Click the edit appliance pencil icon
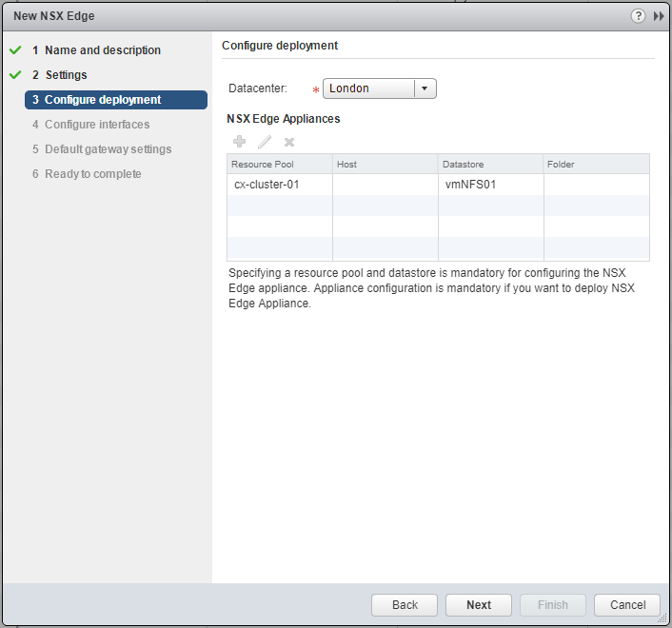Image resolution: width=672 pixels, height=628 pixels. 265,142
